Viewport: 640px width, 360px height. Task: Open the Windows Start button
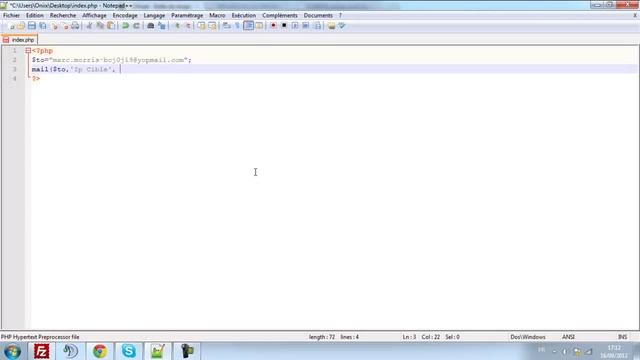coord(13,351)
